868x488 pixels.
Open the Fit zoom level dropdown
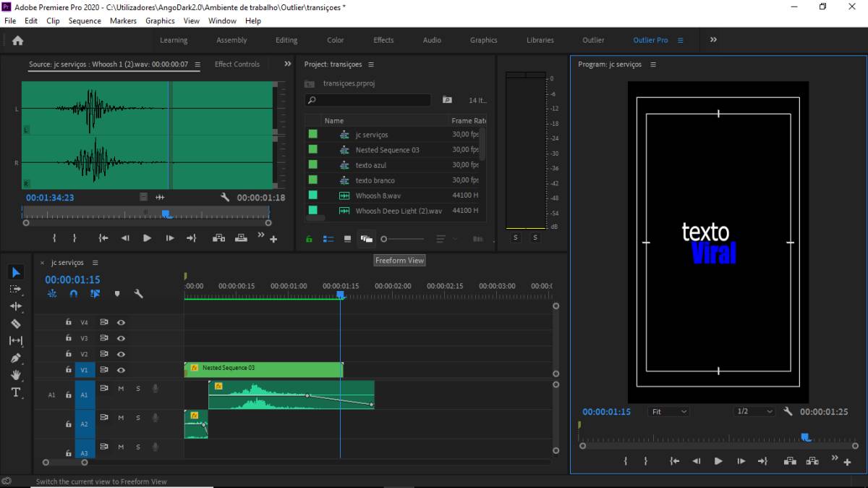click(x=668, y=411)
